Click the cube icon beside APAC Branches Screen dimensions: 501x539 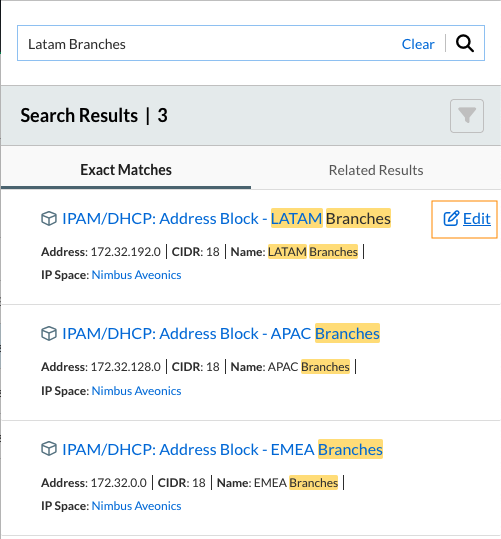click(x=49, y=333)
